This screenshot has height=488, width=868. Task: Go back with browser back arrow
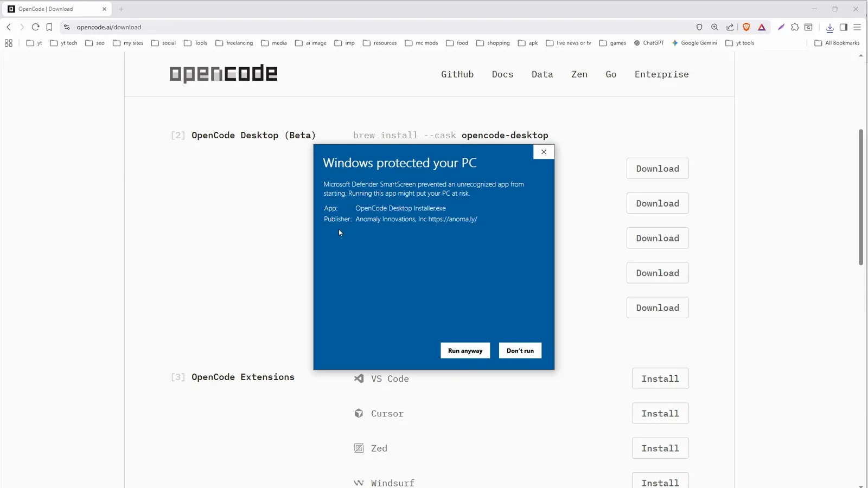(x=9, y=27)
